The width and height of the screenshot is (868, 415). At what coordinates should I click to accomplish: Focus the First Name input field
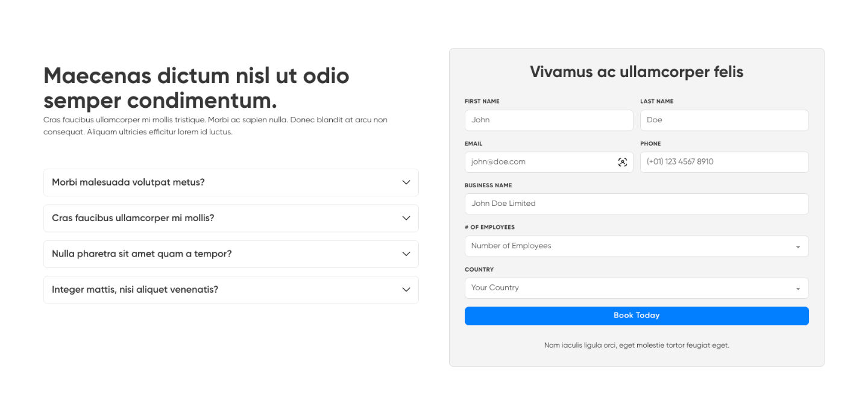click(549, 120)
